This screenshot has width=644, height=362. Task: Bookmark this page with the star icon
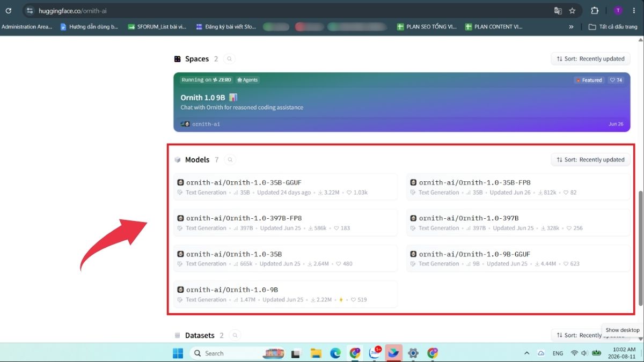click(x=572, y=11)
